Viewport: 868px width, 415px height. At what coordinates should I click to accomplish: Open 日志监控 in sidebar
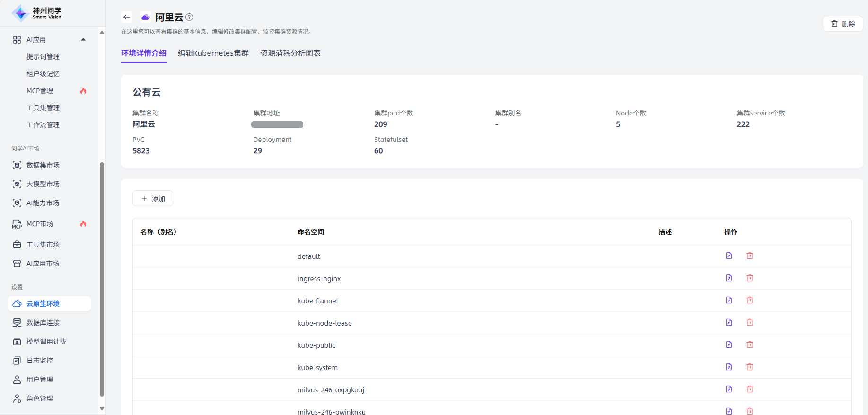point(40,361)
